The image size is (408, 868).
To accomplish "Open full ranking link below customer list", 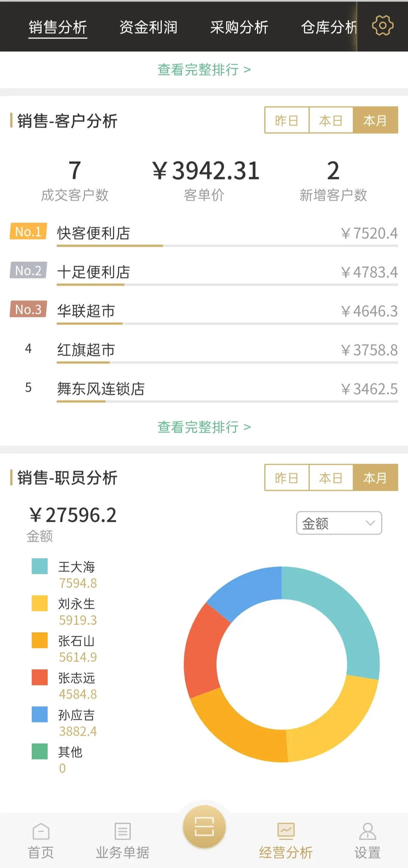I will (x=204, y=427).
